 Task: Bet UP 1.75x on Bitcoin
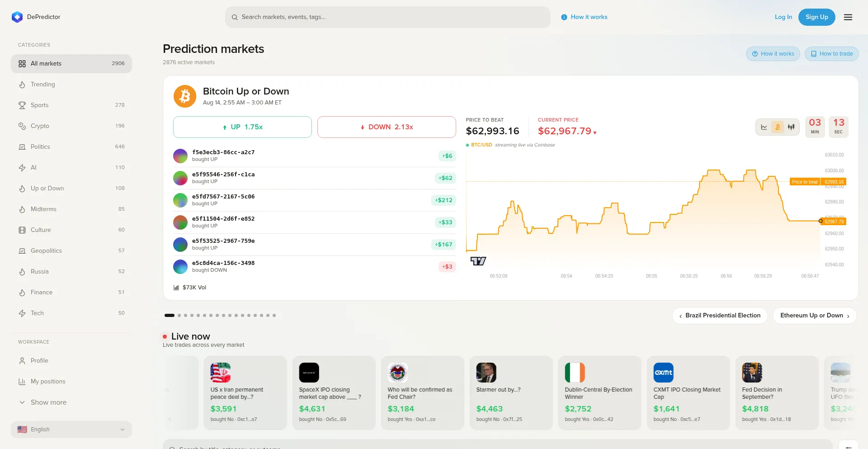(x=242, y=127)
